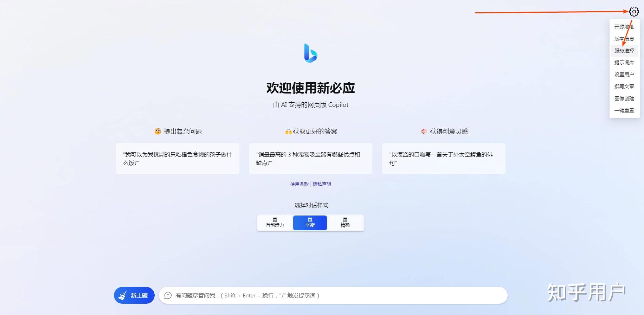Open 版本信息 menu entry
The width and height of the screenshot is (644, 315).
[624, 39]
